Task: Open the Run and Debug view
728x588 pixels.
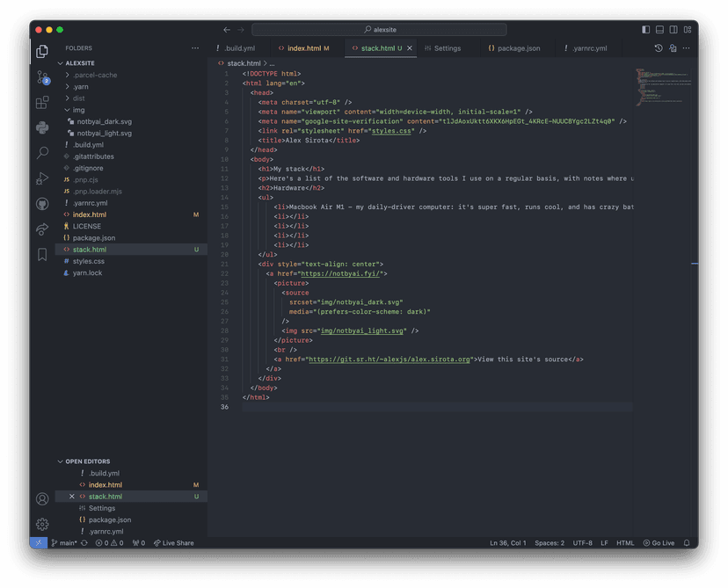Action: coord(42,178)
